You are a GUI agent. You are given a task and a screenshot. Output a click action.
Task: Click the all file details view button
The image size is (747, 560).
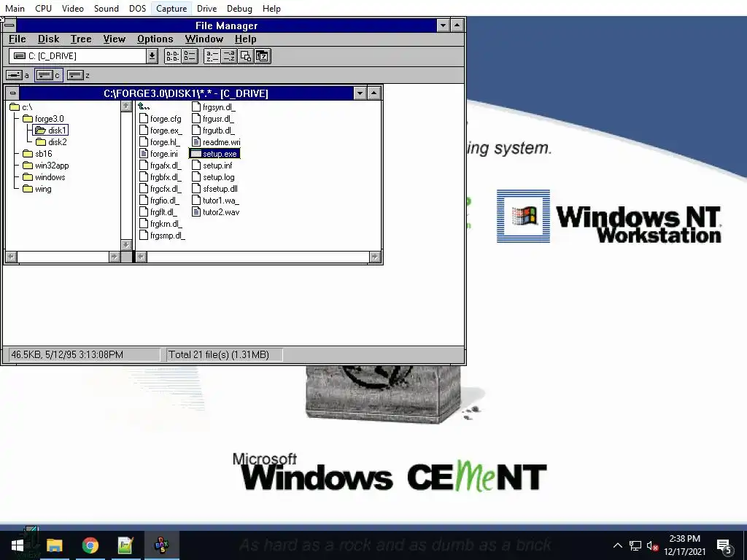point(190,56)
